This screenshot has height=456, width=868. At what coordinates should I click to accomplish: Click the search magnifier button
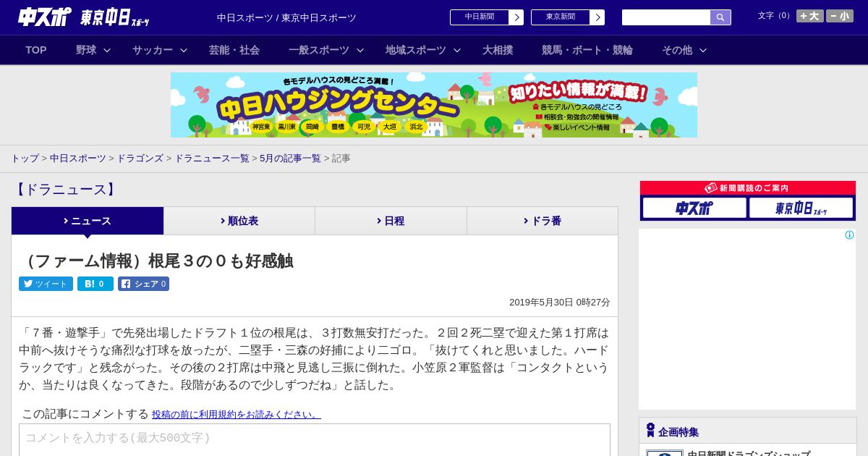pos(720,17)
